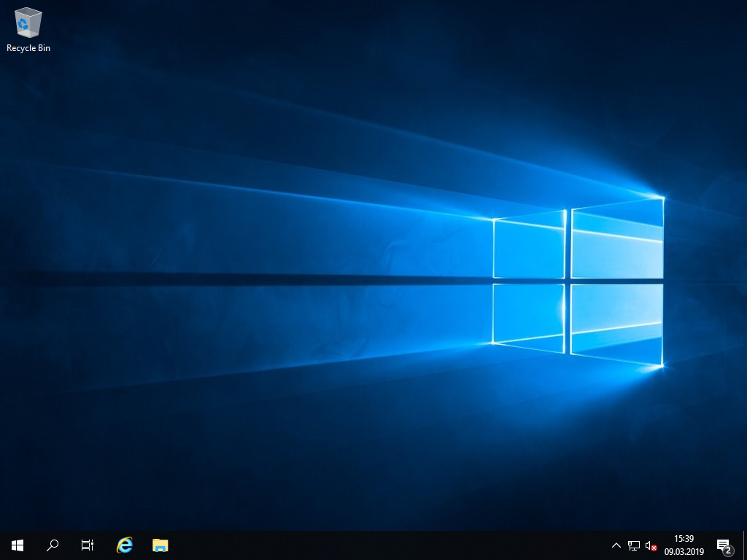
Task: Open taskbar search magnifier
Action: pyautogui.click(x=53, y=545)
